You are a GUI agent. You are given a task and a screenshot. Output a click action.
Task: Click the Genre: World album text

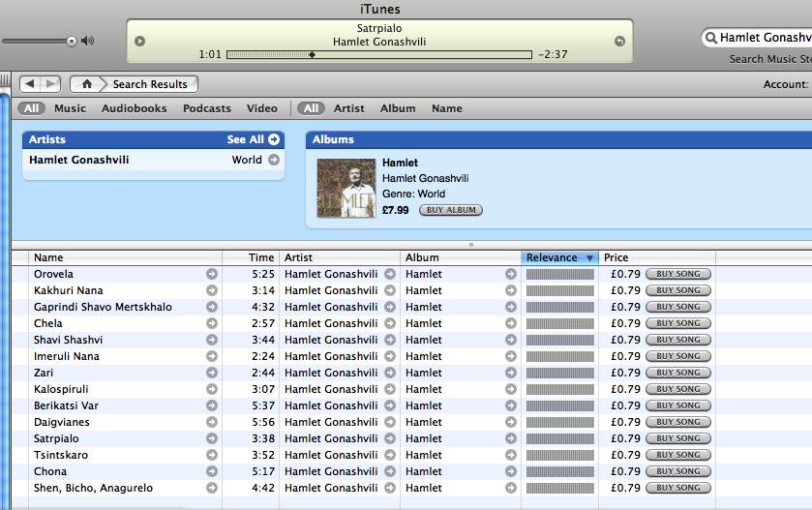tap(413, 194)
